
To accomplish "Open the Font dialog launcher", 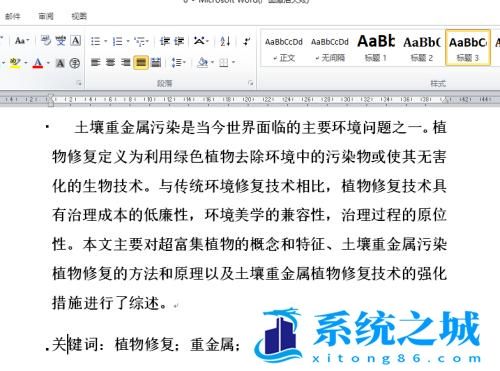I will (x=79, y=83).
